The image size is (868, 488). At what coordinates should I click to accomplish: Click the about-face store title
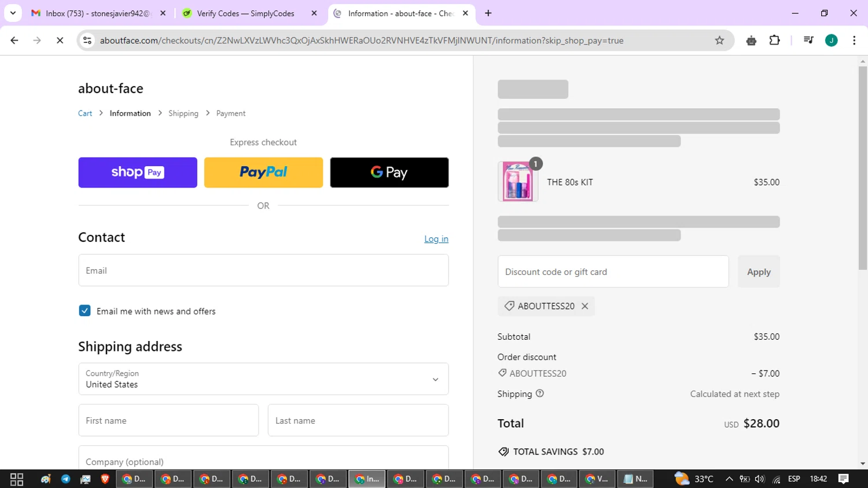tap(111, 89)
